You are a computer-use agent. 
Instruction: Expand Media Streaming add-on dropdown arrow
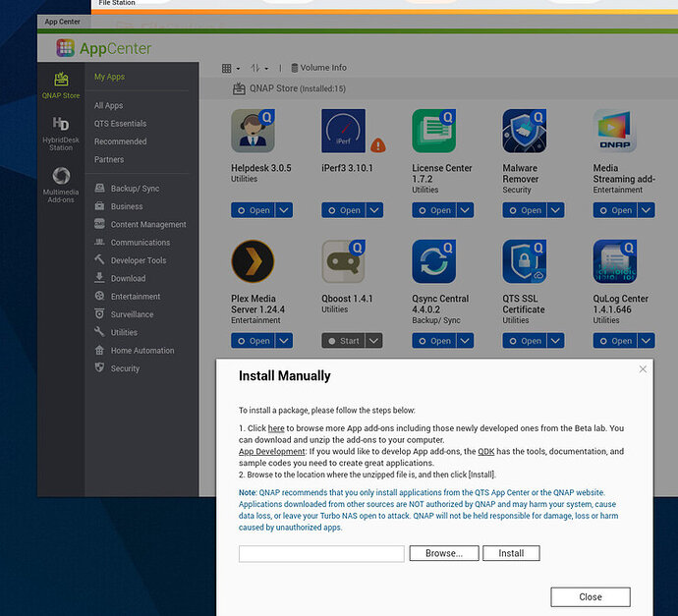[x=646, y=210]
